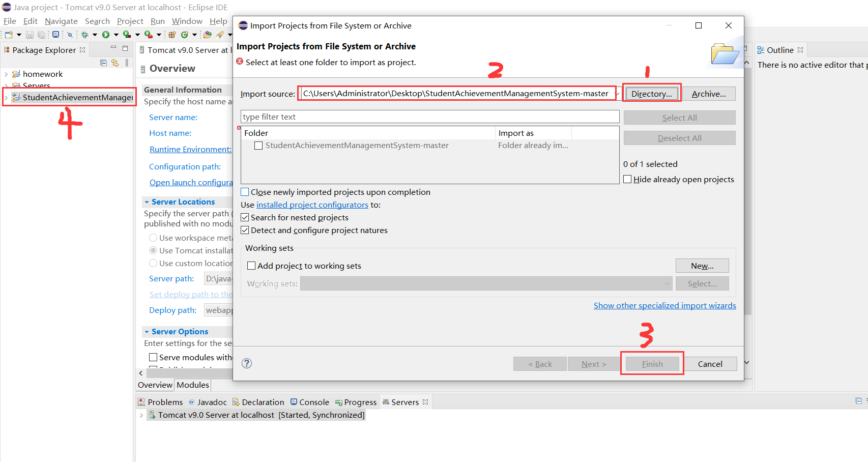Enable Close newly imported projects upon completion
Screen dimensions: 868x462
click(x=245, y=192)
